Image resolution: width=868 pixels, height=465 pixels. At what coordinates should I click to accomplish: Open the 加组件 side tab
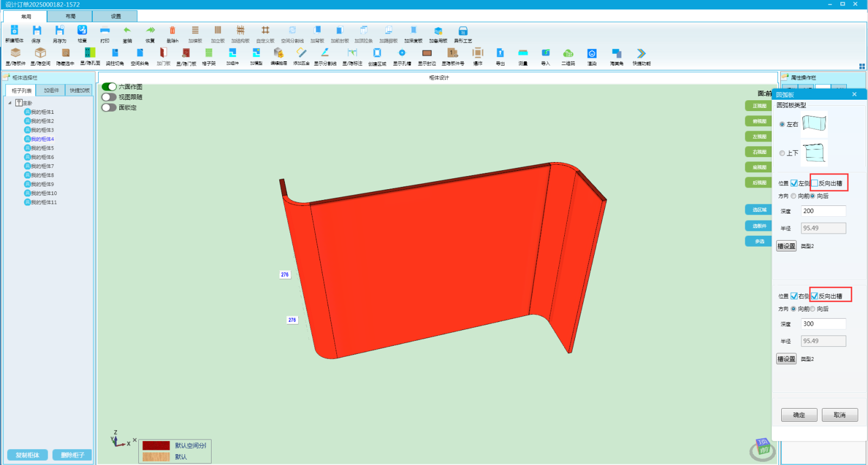(x=52, y=91)
